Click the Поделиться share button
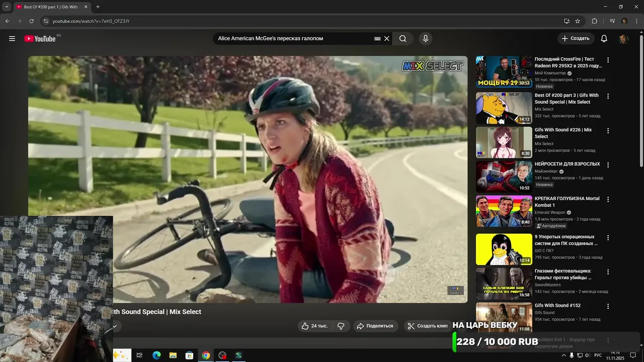Viewport: 644px width, 362px height. coord(375,326)
